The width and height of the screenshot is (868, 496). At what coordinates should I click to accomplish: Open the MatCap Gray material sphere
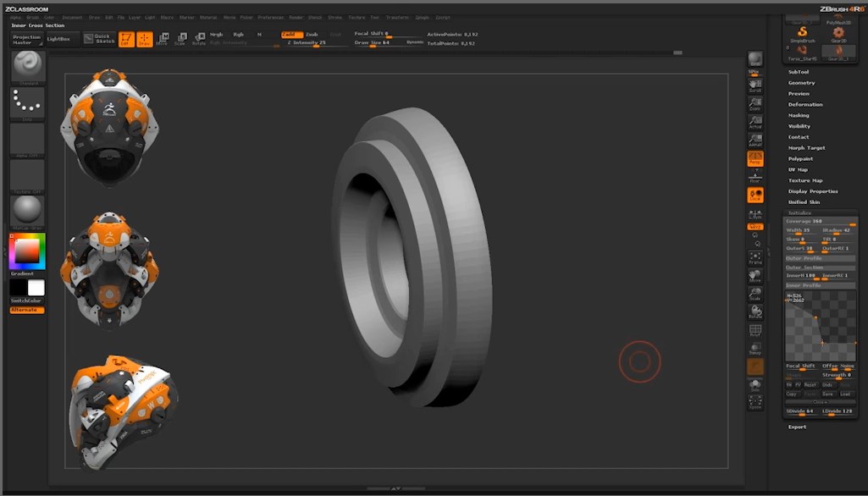(27, 212)
